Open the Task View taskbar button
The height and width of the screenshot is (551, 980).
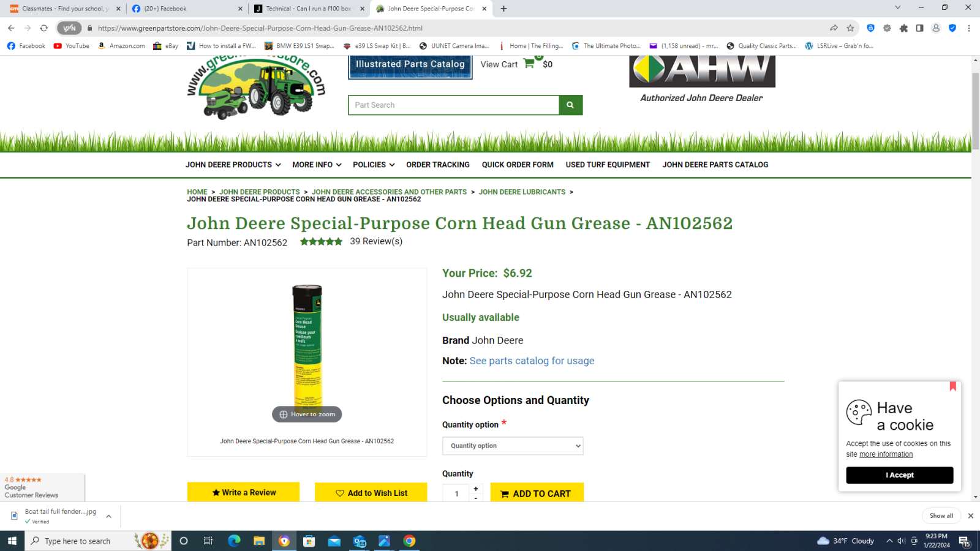[208, 541]
